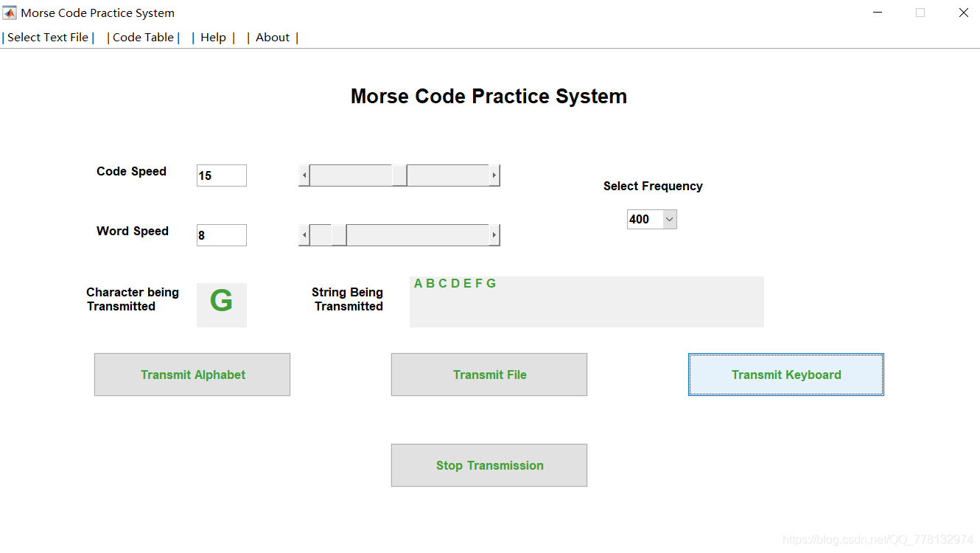Click Code Speed slider left arrow
Screen dimensions: 980x553
click(x=304, y=175)
